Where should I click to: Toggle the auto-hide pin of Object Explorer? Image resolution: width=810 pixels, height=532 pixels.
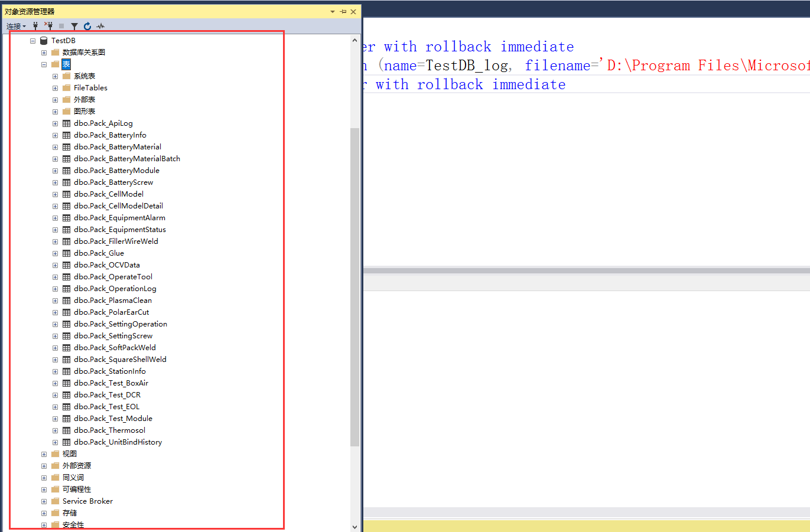(x=343, y=11)
